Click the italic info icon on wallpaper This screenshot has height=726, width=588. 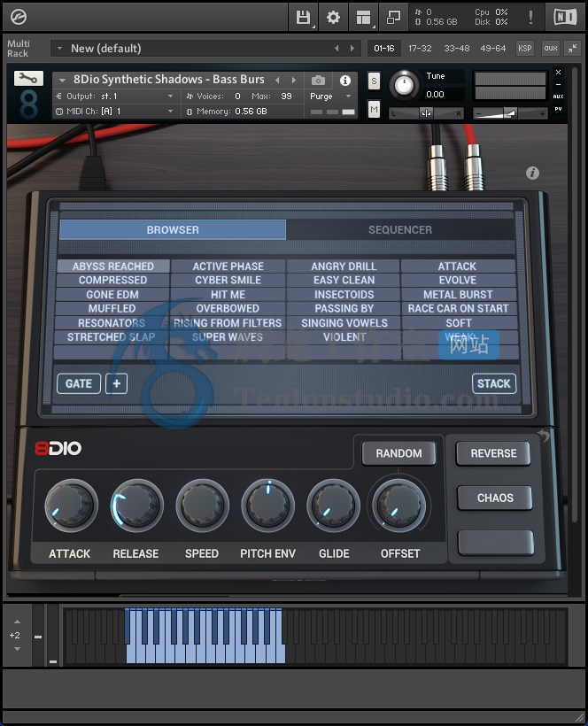pos(532,174)
